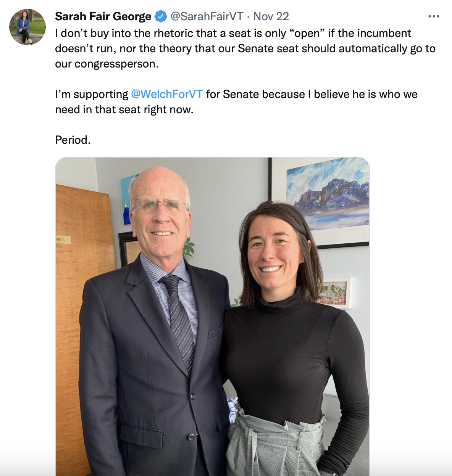Select the "Period." line of the tweet
Screen dimensions: 452x476
[x=73, y=140]
